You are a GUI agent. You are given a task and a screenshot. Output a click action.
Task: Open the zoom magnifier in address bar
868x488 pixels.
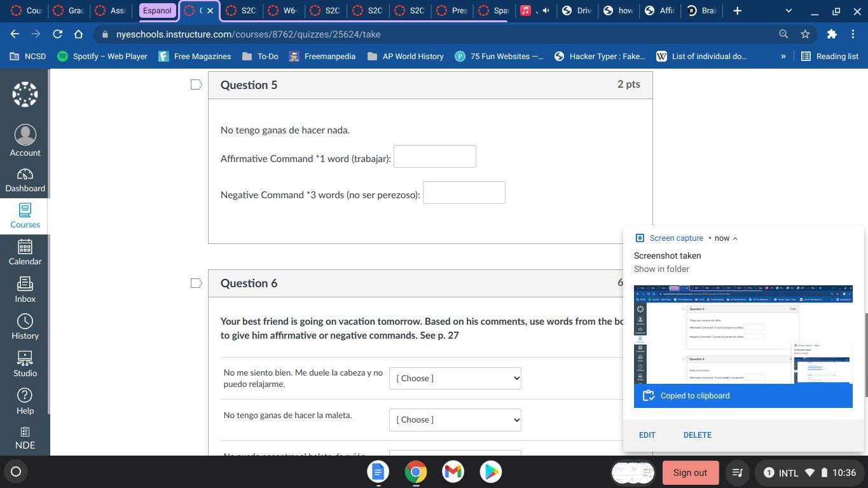783,34
